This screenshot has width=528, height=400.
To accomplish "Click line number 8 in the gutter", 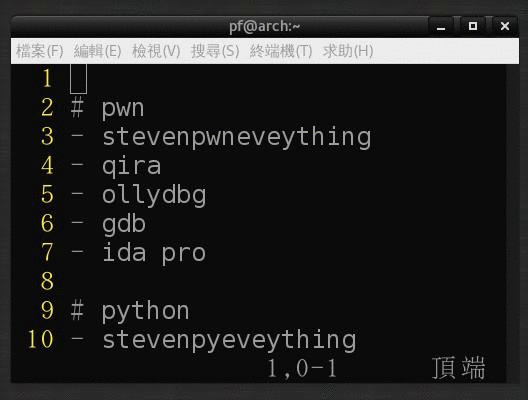I will [47, 281].
